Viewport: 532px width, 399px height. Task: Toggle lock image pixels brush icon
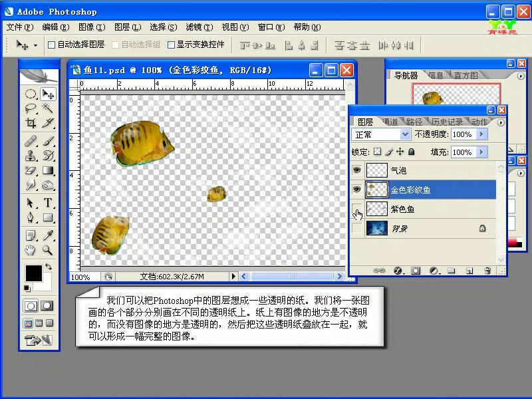pyautogui.click(x=389, y=152)
